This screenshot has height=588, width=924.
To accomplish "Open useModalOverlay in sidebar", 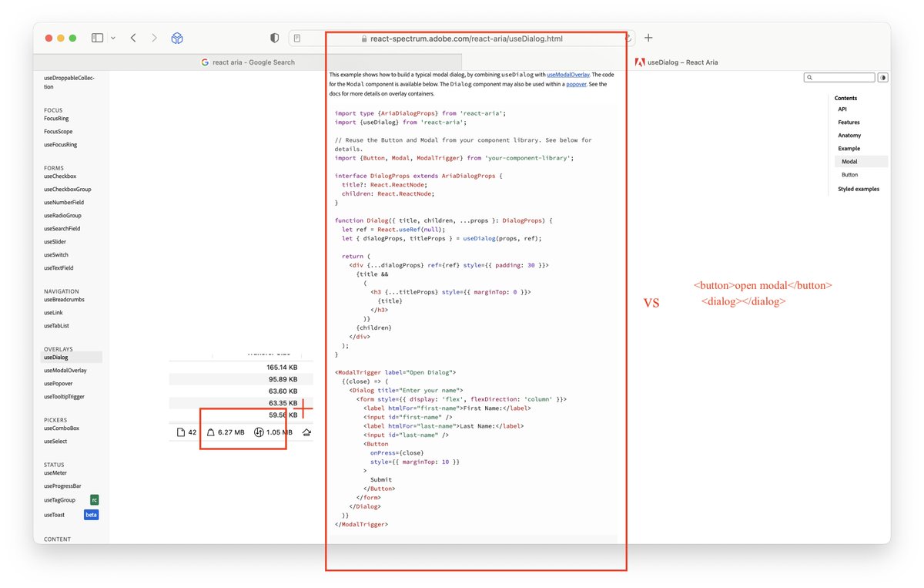I will (65, 371).
